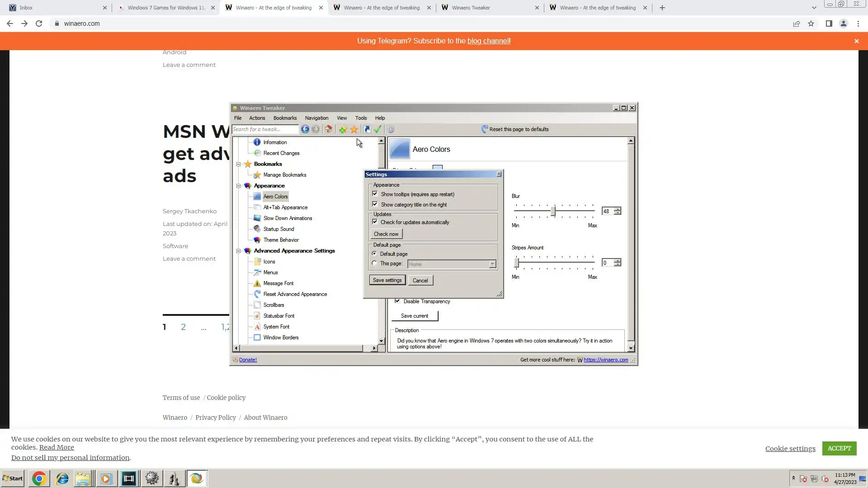Open the Navigation menu
Screen dimensions: 868x488
316,118
